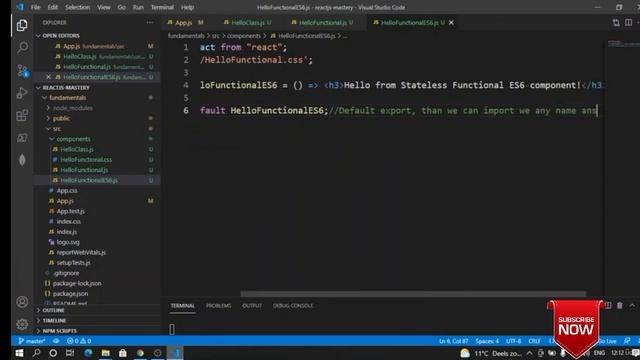Open the Source Control view
The image size is (640, 360).
pos(22,71)
